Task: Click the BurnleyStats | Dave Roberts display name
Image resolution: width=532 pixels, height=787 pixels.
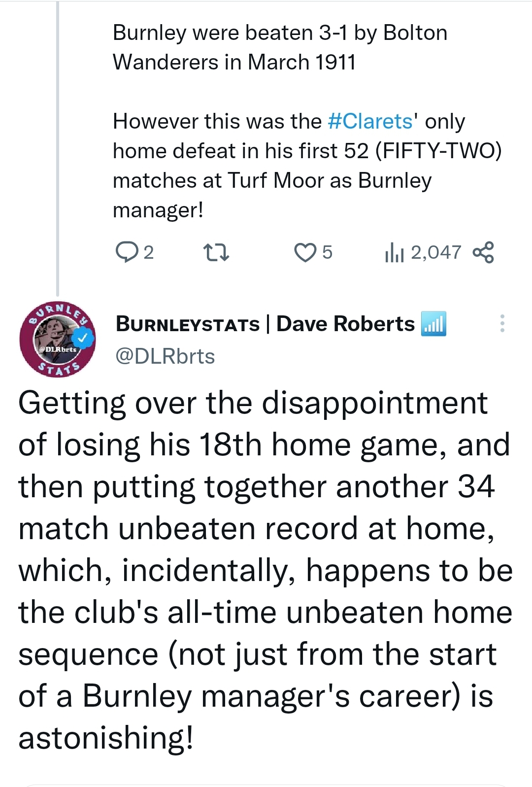Action: (x=265, y=324)
